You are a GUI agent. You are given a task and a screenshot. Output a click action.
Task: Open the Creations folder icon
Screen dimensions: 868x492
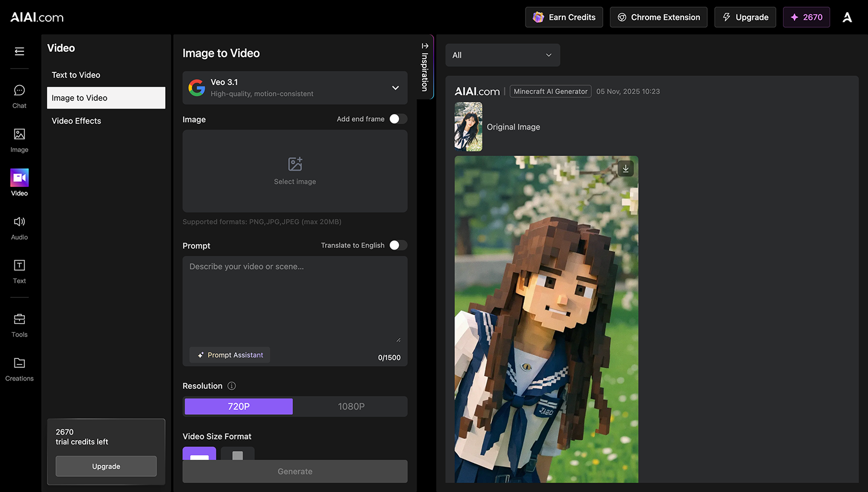click(x=19, y=363)
